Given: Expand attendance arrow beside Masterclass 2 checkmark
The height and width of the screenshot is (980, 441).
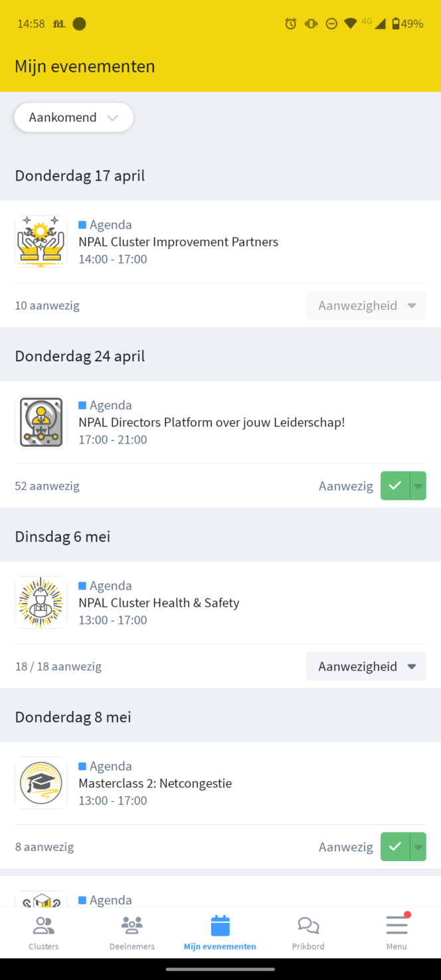Looking at the screenshot, I should pos(418,847).
